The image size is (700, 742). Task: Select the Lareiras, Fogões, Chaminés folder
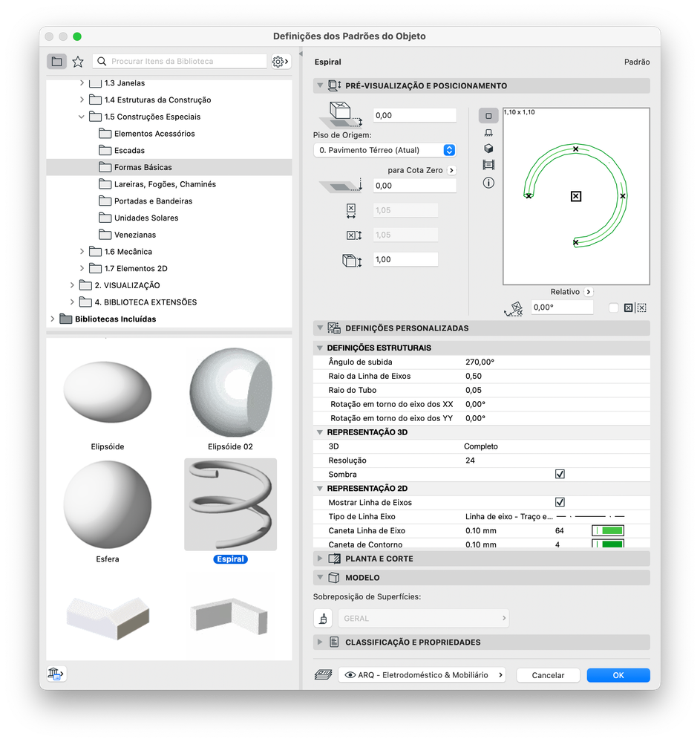pyautogui.click(x=165, y=184)
